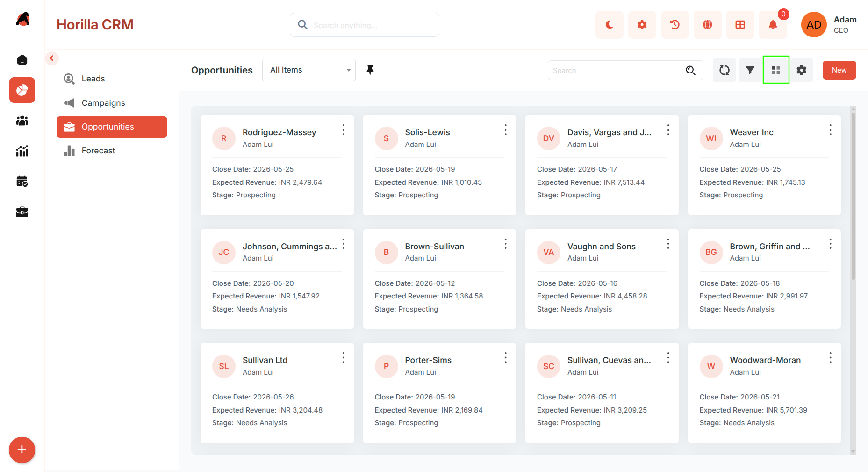The width and height of the screenshot is (868, 472).
Task: Go to Forecast
Action: tap(112, 151)
